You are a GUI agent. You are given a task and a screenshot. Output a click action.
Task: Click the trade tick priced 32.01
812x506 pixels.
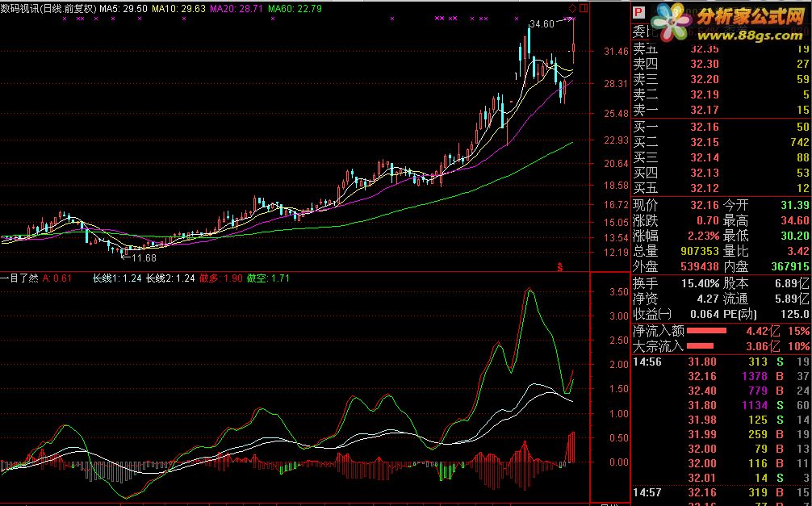coord(721,478)
